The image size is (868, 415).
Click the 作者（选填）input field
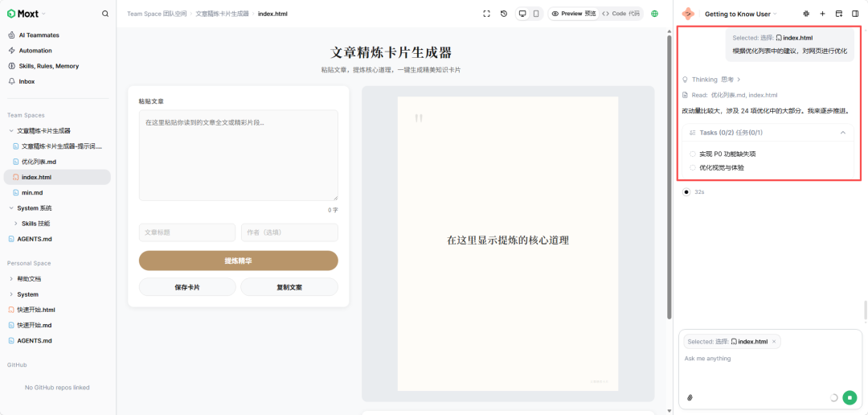[289, 232]
